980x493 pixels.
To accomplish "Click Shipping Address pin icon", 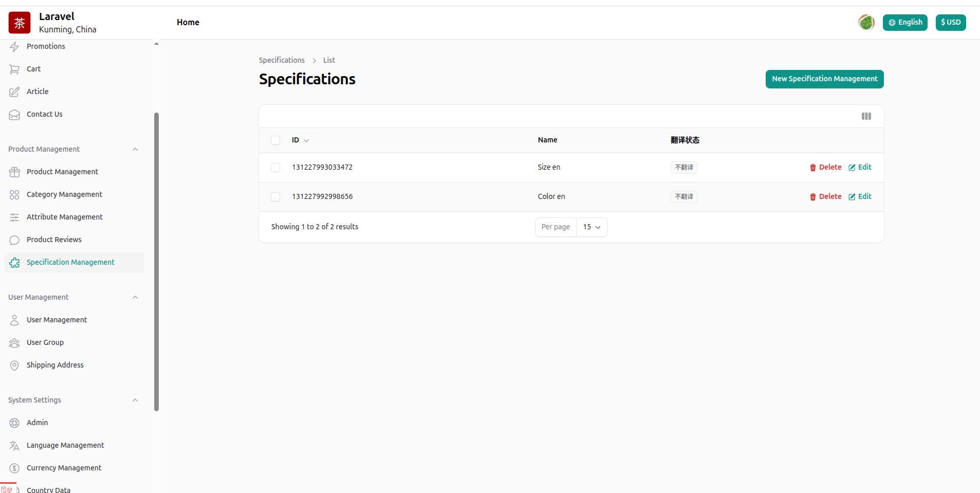I will [14, 366].
